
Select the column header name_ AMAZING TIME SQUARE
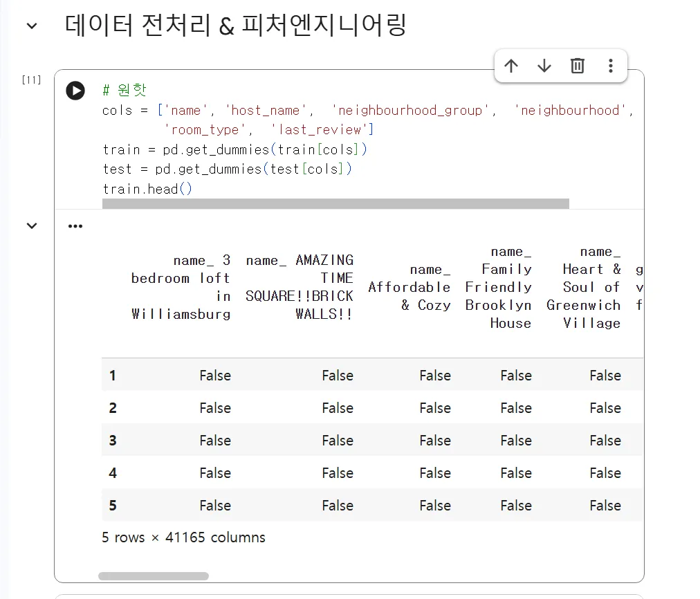point(299,286)
